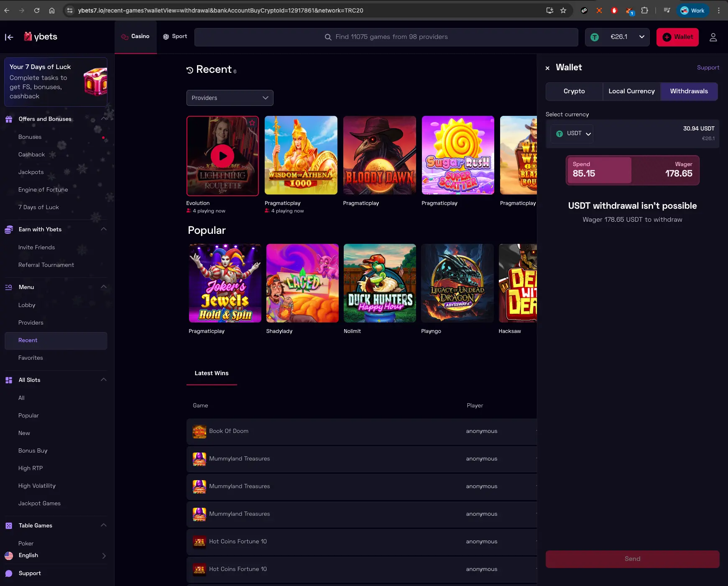Open the Bonuses sidebar item

pyautogui.click(x=30, y=137)
